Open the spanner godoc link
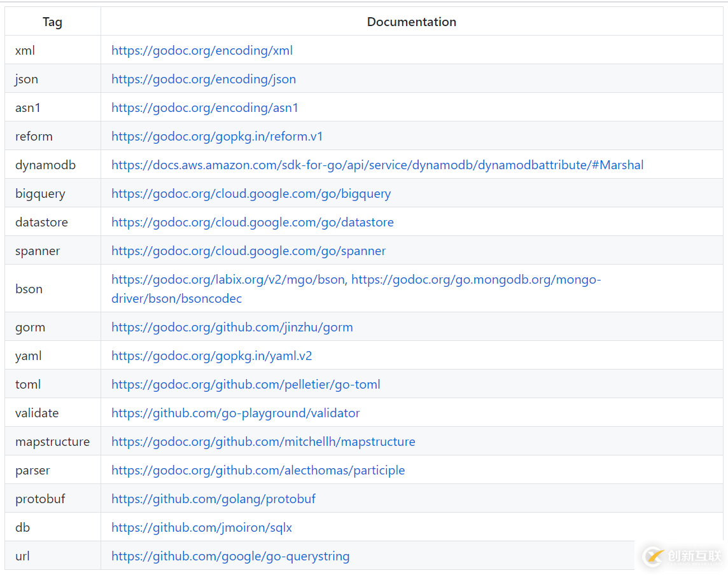 click(248, 251)
